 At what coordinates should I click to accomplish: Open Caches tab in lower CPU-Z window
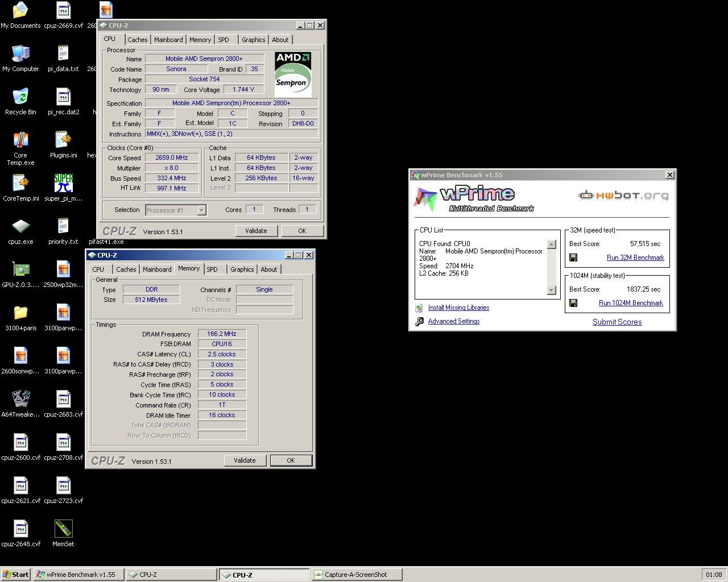coord(126,269)
